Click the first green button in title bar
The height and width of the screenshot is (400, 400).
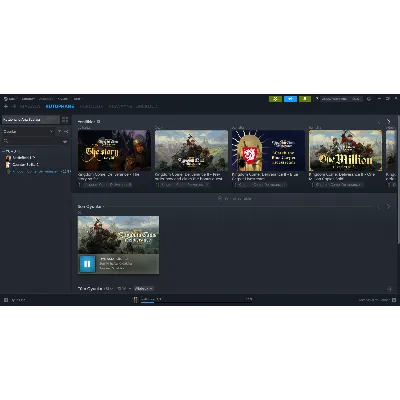(275, 99)
